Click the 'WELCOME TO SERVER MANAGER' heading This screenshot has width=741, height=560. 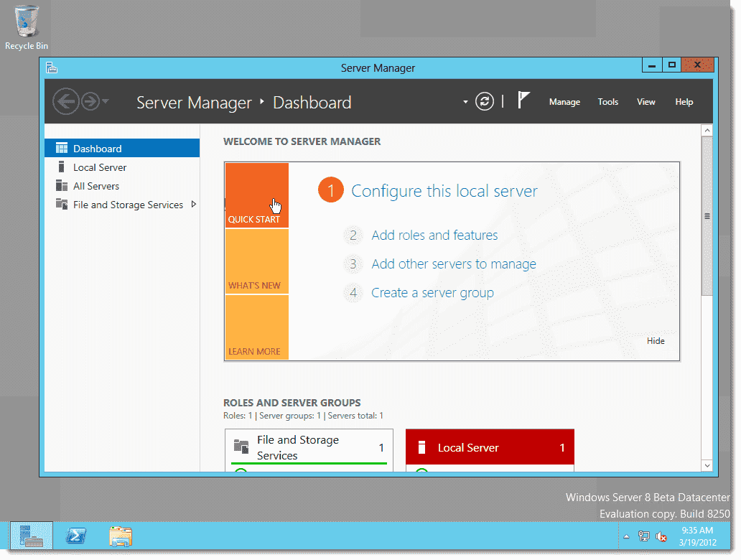coord(302,141)
